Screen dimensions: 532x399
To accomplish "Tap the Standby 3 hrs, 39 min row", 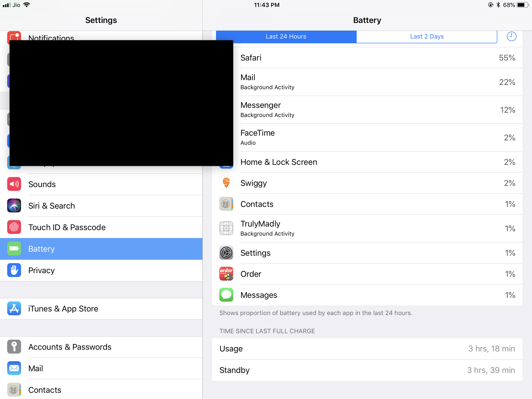I will click(x=367, y=370).
